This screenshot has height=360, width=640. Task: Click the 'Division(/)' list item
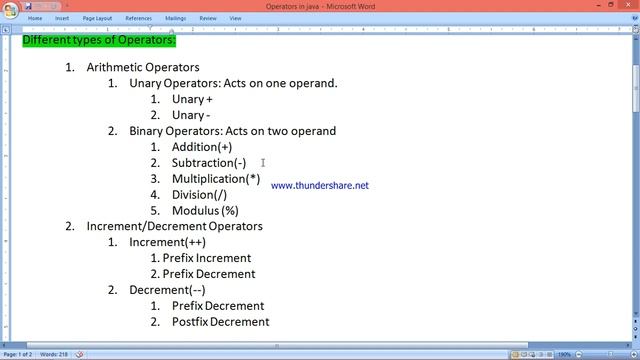coord(199,195)
